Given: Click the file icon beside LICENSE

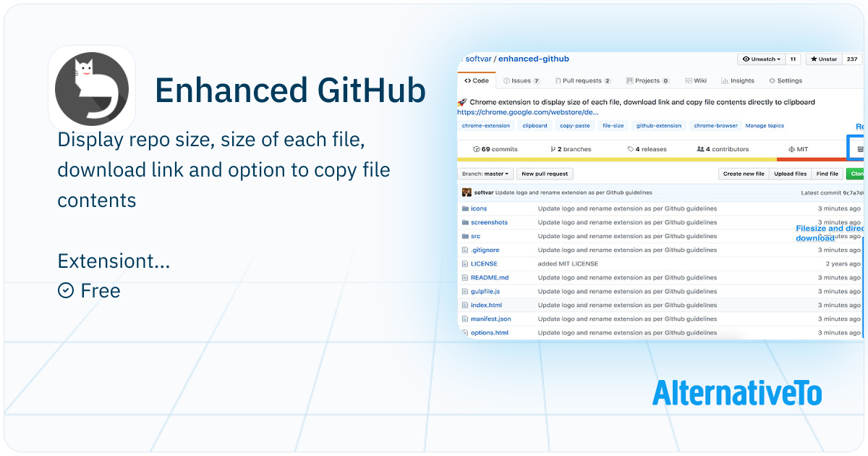Looking at the screenshot, I should coord(465,263).
